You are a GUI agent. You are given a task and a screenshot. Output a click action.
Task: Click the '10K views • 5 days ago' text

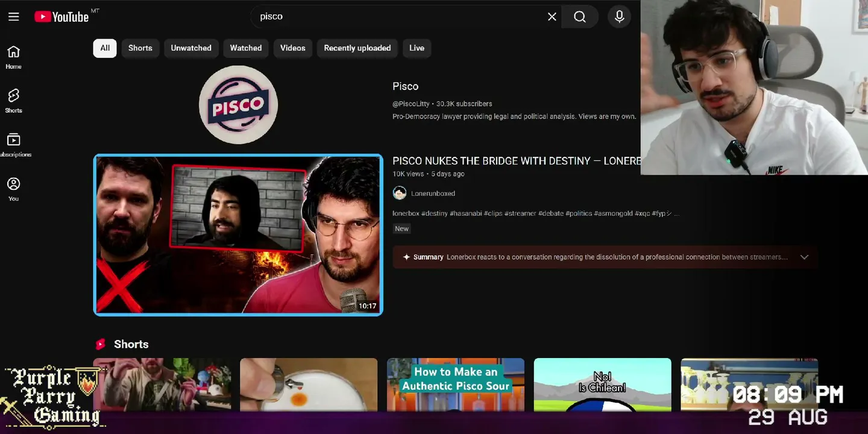(429, 174)
